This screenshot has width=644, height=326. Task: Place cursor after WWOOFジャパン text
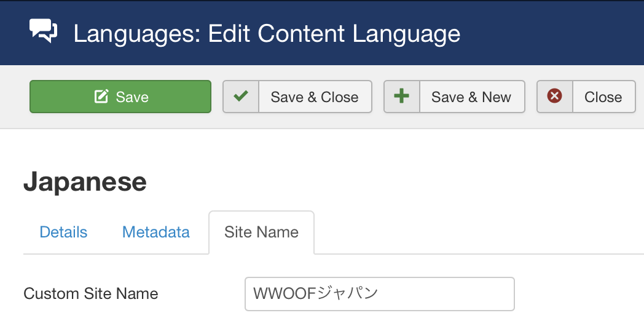[380, 293]
